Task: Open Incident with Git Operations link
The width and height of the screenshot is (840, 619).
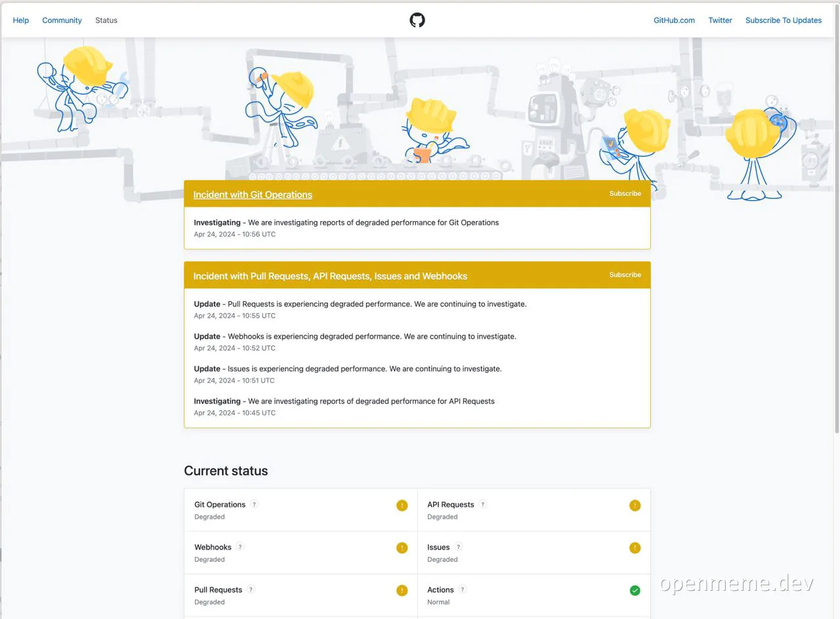Action: [253, 194]
